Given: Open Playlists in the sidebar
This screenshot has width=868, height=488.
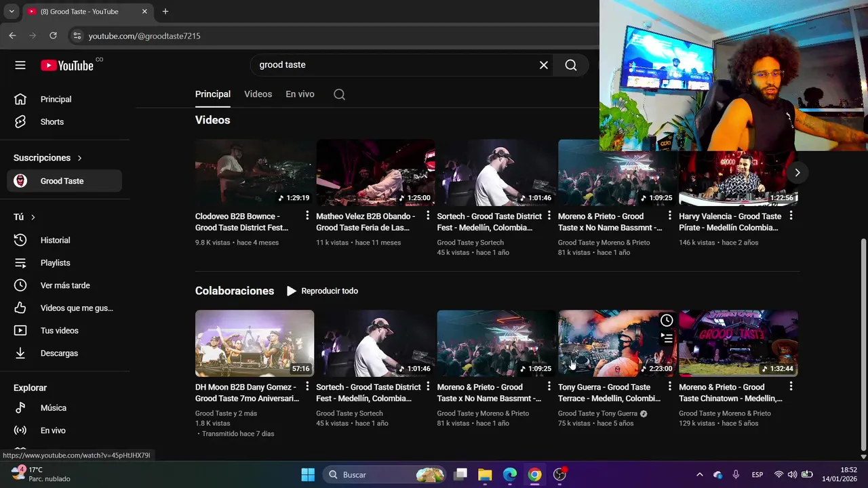Looking at the screenshot, I should [65, 263].
